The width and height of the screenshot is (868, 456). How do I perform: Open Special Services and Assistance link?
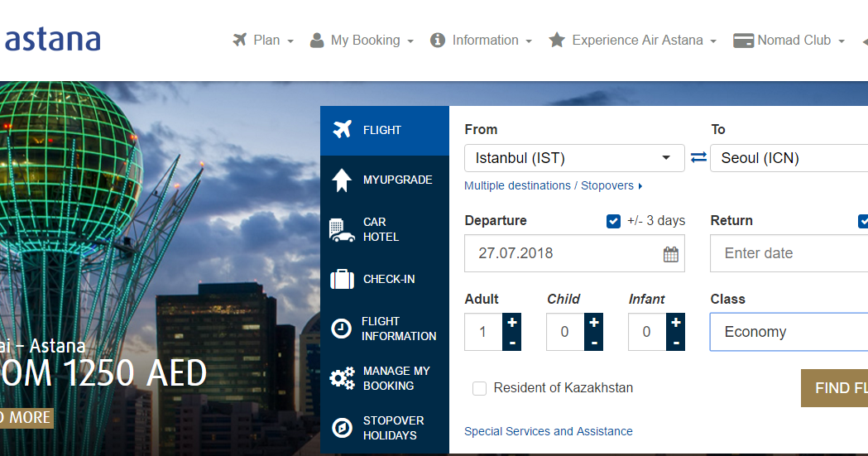tap(548, 432)
